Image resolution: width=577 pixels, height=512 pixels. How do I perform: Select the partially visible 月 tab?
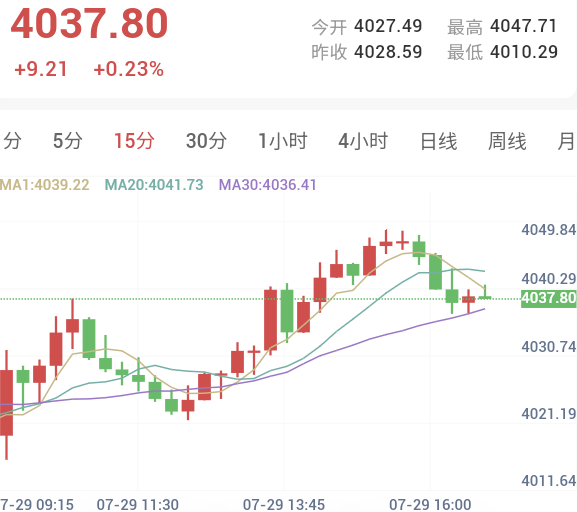coord(567,141)
